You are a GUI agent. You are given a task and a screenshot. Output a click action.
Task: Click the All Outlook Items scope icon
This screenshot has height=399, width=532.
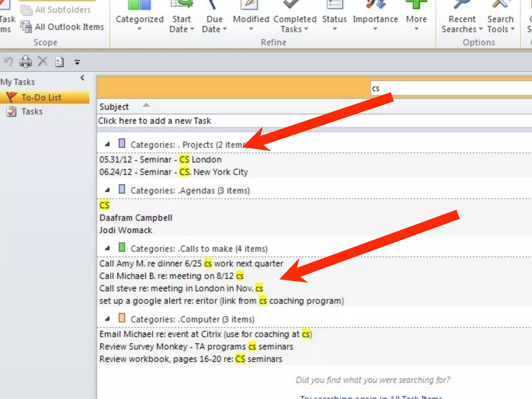coord(26,27)
